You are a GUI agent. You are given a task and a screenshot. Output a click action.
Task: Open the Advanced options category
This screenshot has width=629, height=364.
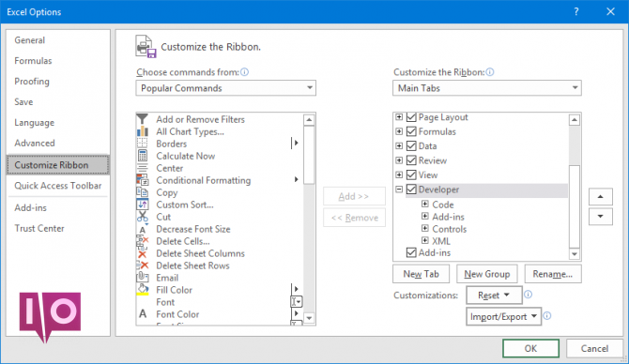[x=58, y=144]
